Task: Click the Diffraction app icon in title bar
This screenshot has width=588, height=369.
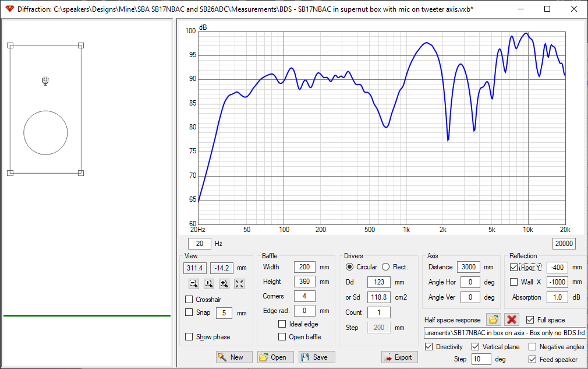Action: click(x=10, y=9)
